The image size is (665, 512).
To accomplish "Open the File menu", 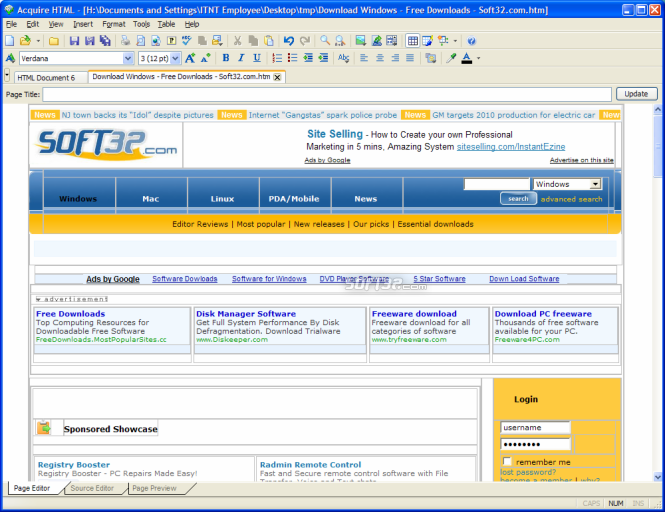I will 11,24.
